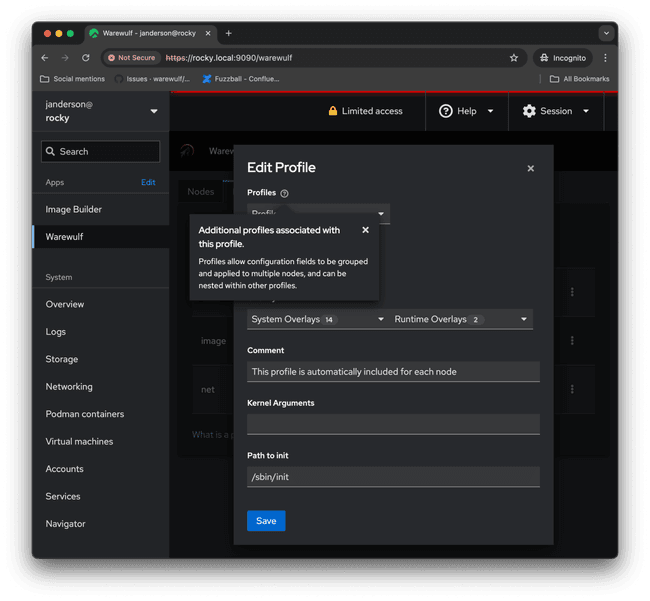Click the browser back arrow
Screen dimensions: 650x601
(x=44, y=58)
